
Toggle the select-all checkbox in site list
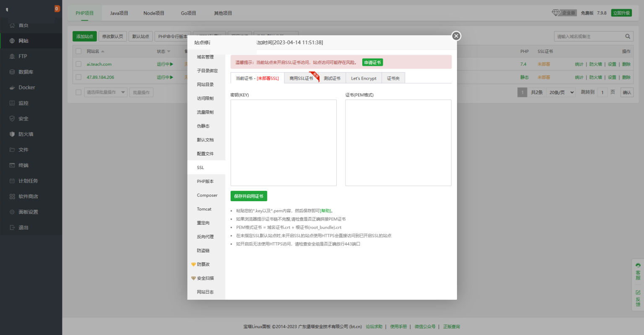click(78, 51)
